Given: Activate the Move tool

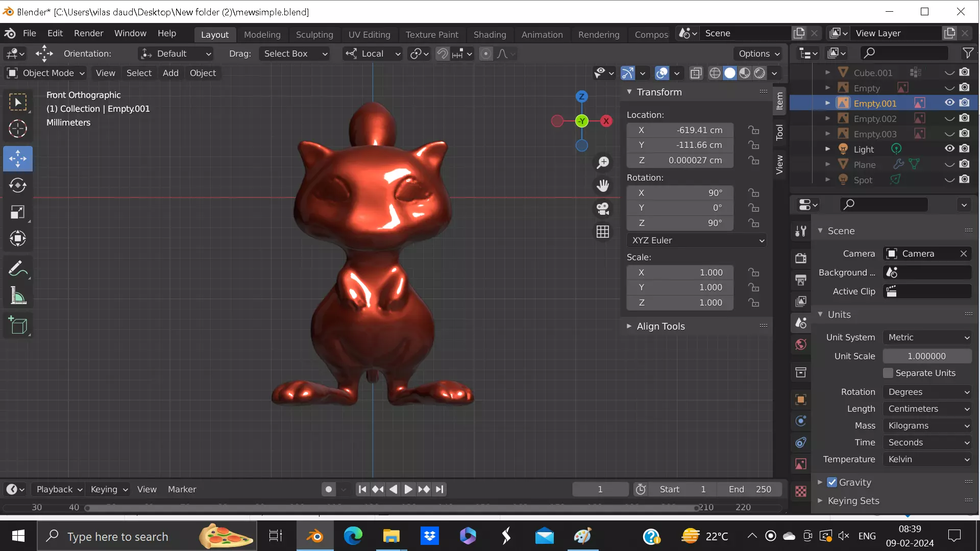Looking at the screenshot, I should (x=18, y=159).
